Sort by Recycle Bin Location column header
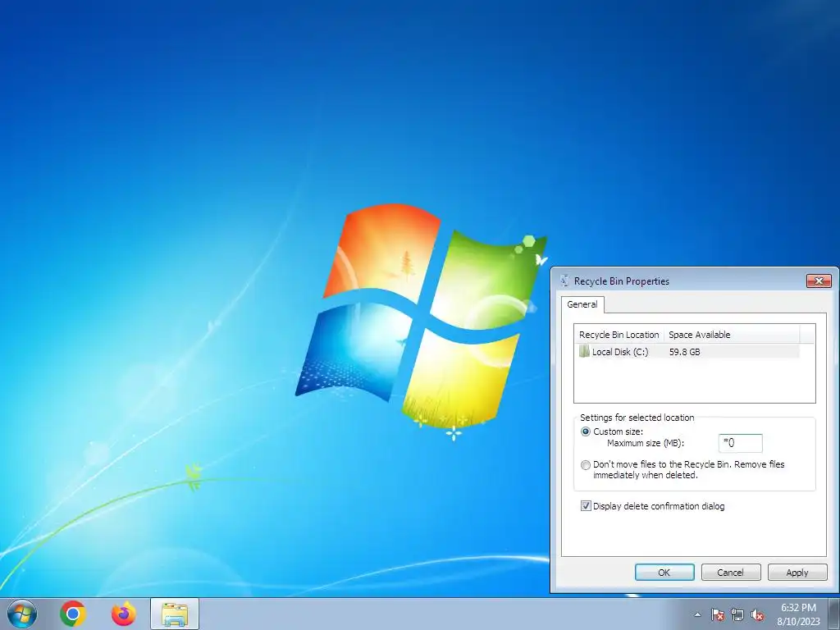The image size is (840, 630). [619, 335]
